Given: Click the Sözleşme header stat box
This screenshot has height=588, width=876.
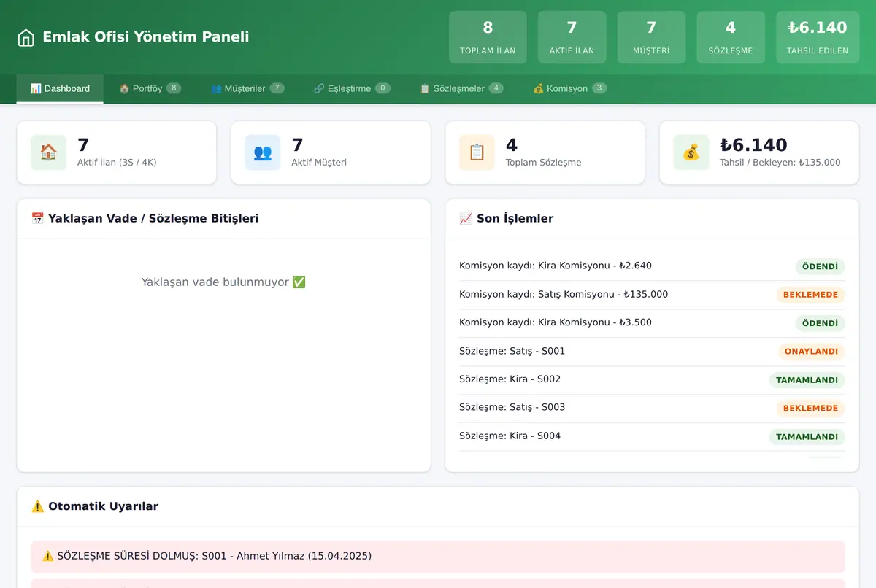Looking at the screenshot, I should 730,37.
